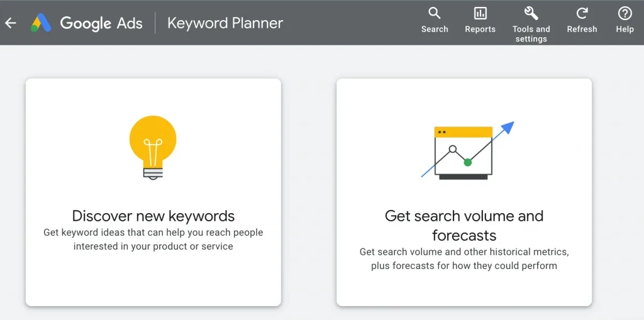Click the Google Ads logo icon
This screenshot has width=644, height=320.
point(41,23)
